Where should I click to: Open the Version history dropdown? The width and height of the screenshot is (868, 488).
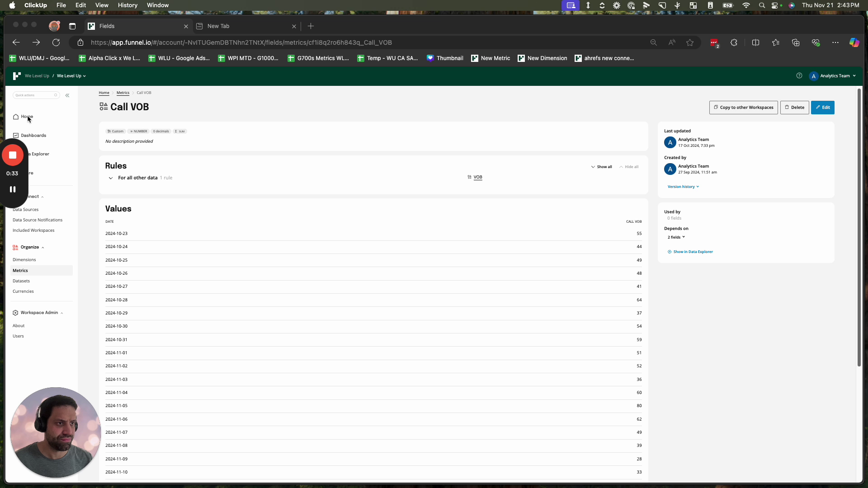coord(683,187)
